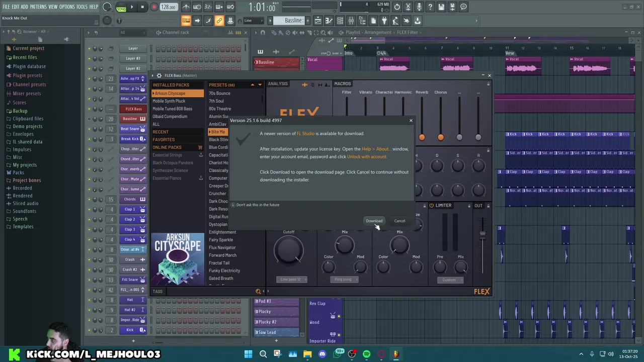Select the Break Kick channel button

133,139
